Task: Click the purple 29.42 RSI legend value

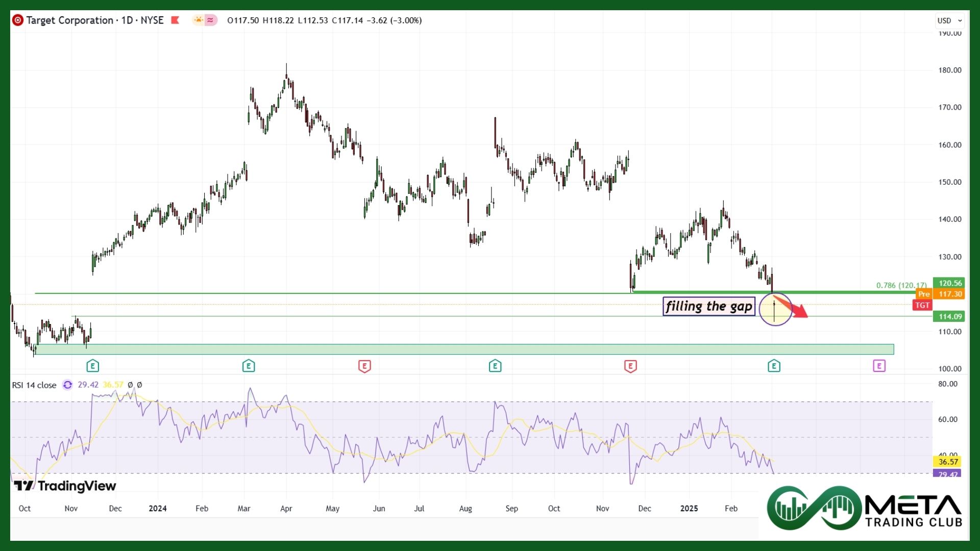Action: point(88,385)
